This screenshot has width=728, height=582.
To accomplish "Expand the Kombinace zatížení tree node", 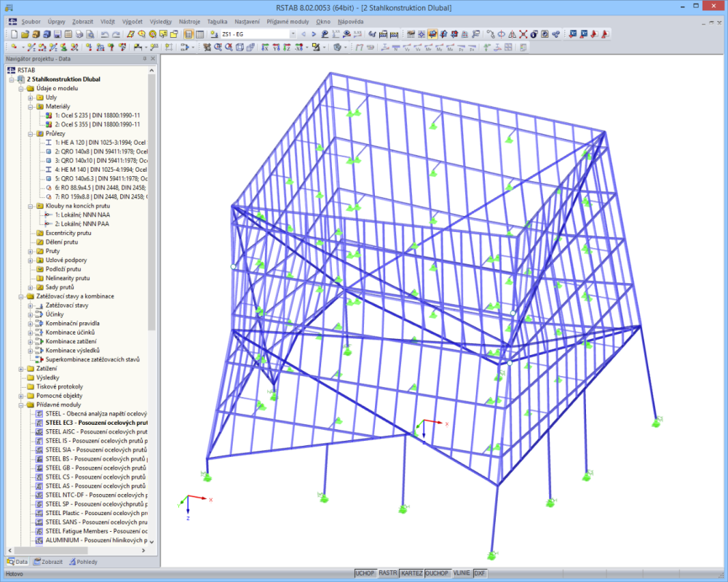I will coord(30,341).
